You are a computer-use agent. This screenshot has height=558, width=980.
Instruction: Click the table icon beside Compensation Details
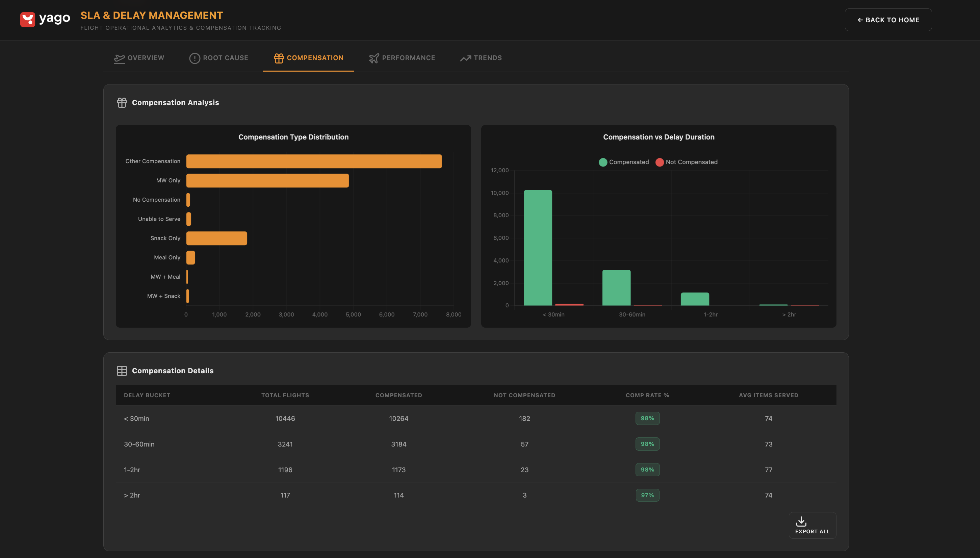[122, 370]
